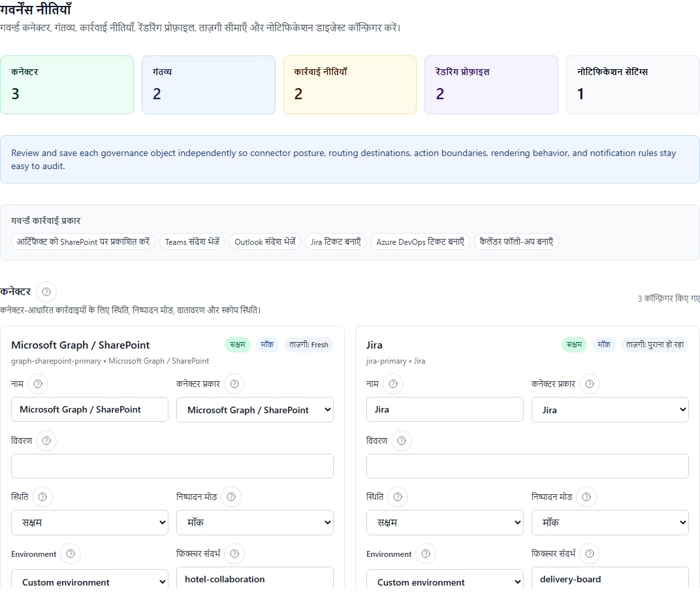Open Environment dropdown in Jira card
The height and width of the screenshot is (596, 700).
(445, 582)
